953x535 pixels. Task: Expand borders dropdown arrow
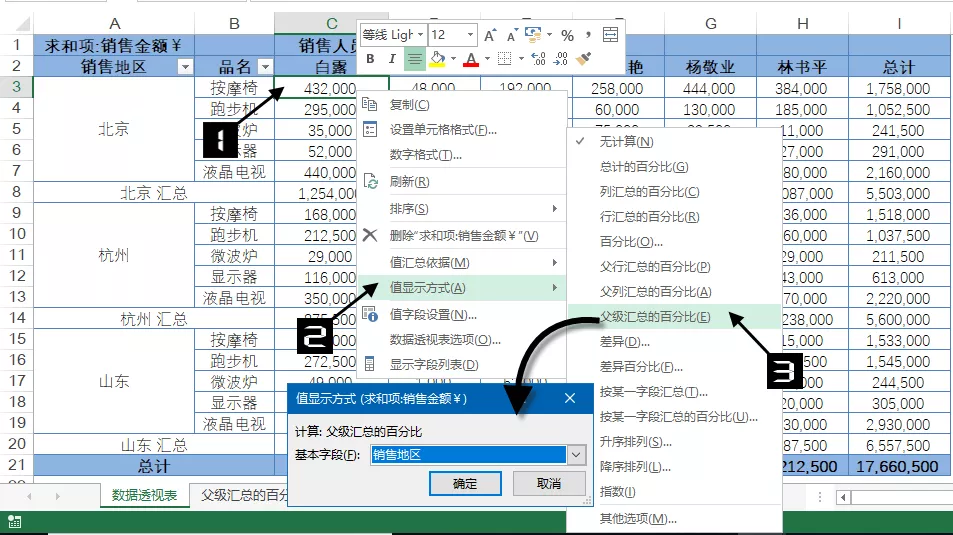pos(521,59)
